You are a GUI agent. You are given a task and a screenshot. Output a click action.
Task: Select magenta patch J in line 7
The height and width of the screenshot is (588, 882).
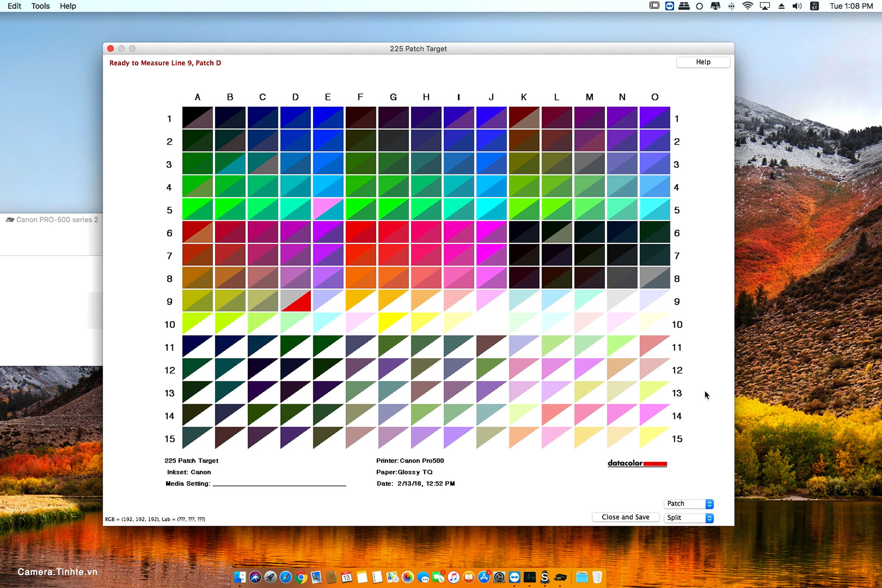point(491,255)
